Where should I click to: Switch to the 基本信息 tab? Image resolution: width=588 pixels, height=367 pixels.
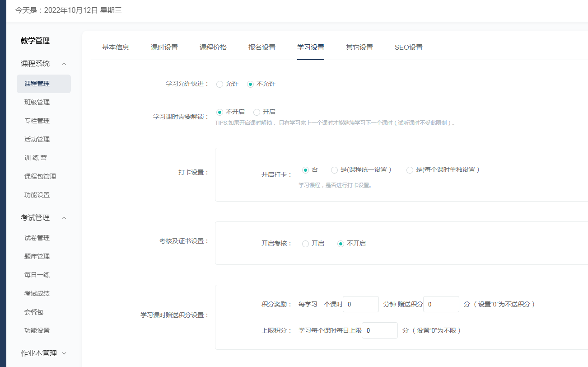[116, 47]
